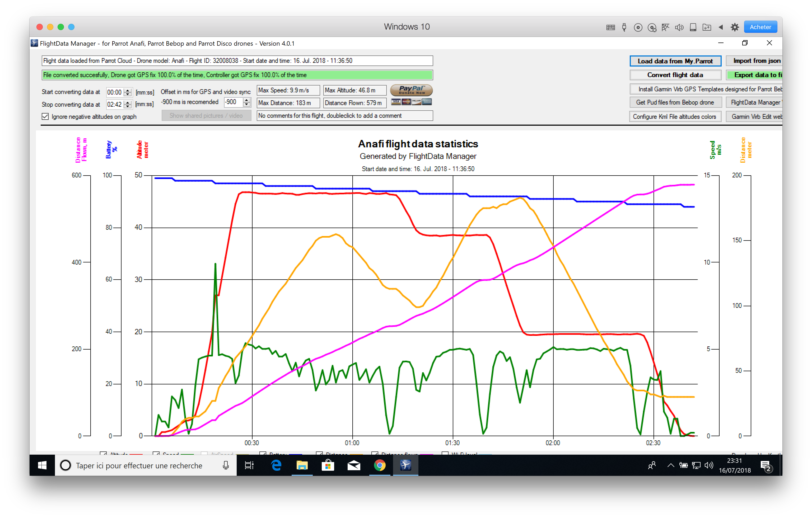Expand hidden system tray icons chevron
Image resolution: width=812 pixels, height=518 pixels.
point(671,465)
